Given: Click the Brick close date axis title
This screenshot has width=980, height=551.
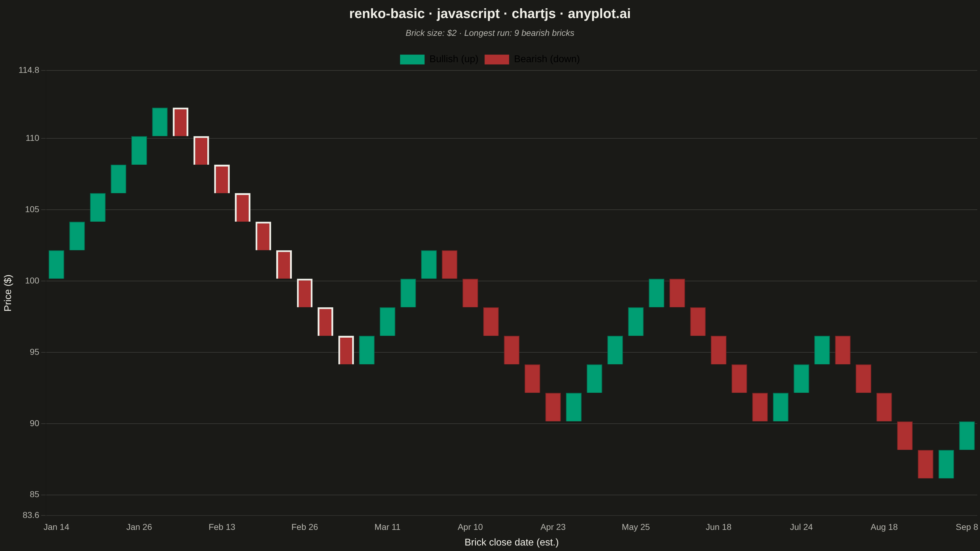Looking at the screenshot, I should pyautogui.click(x=511, y=542).
